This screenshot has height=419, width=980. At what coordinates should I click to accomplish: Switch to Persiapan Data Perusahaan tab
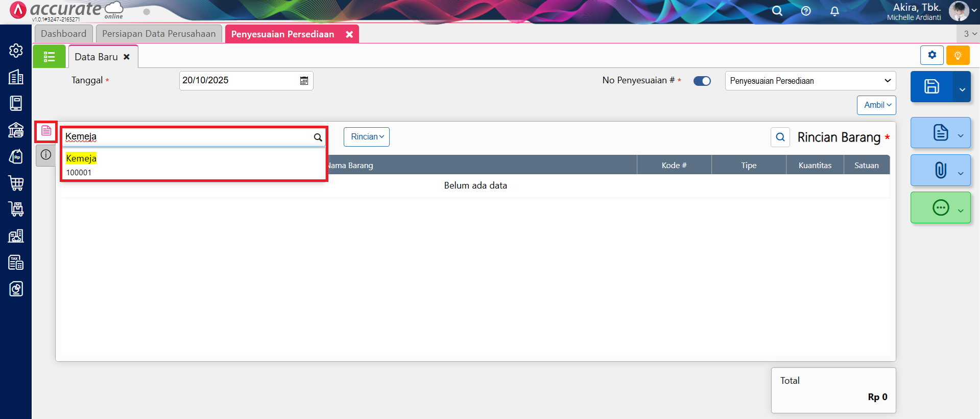159,34
